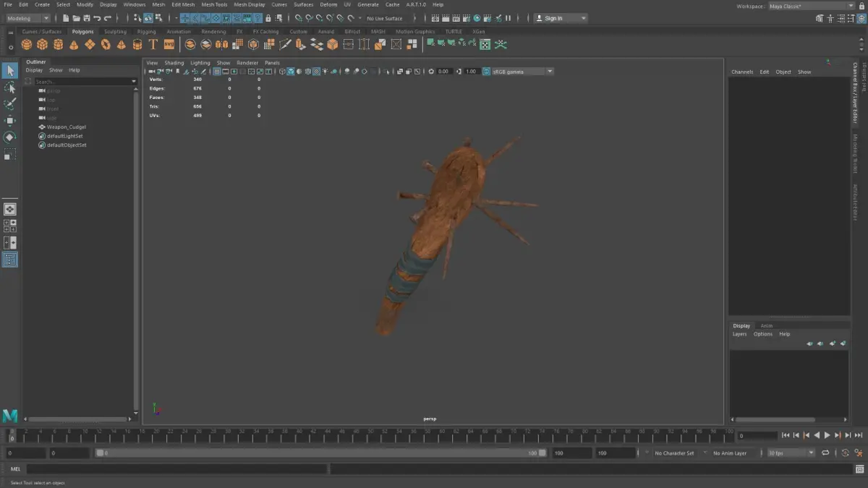Toggle loop playback in range slider bar
The image size is (868, 488).
(825, 453)
